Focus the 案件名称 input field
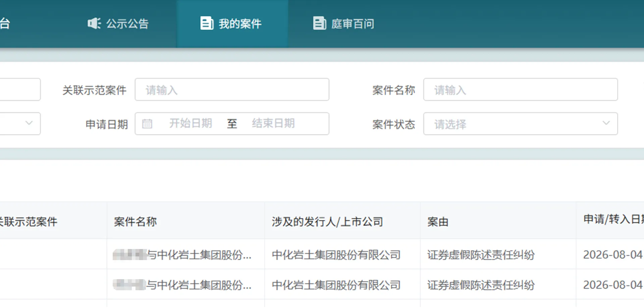 520,89
